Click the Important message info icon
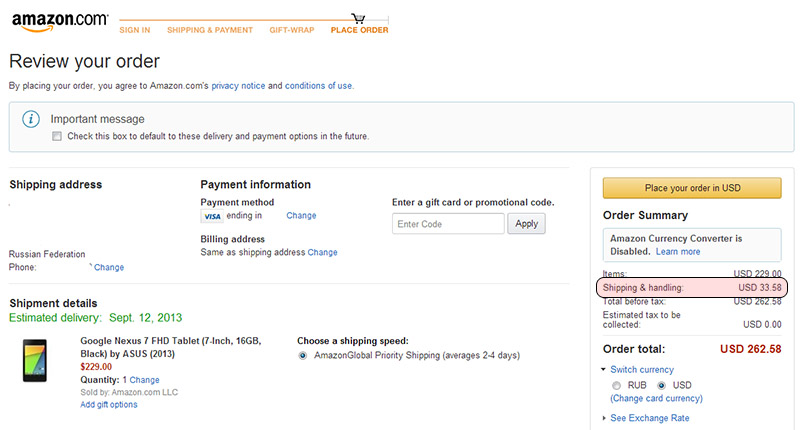800x430 pixels. [x=31, y=119]
